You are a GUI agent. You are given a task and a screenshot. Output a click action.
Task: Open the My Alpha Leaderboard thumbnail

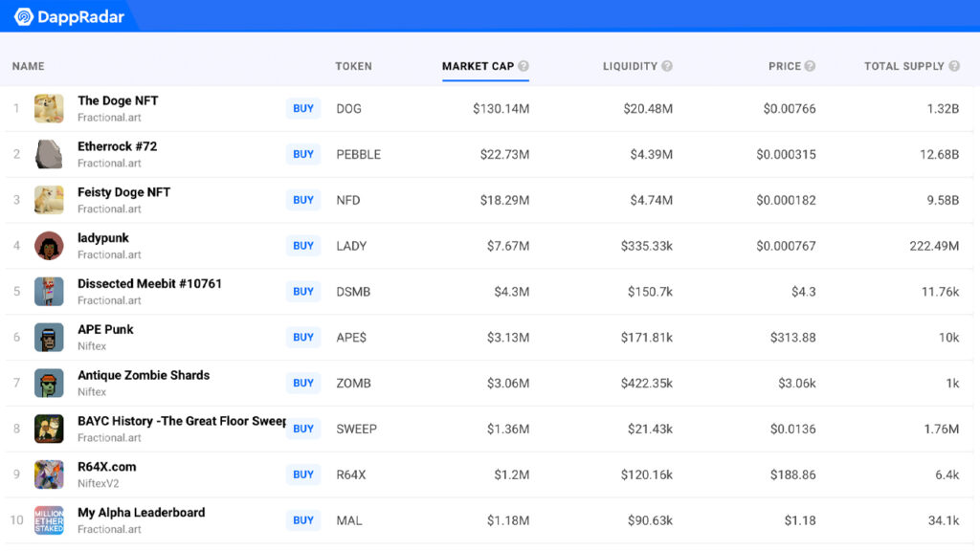pos(49,519)
